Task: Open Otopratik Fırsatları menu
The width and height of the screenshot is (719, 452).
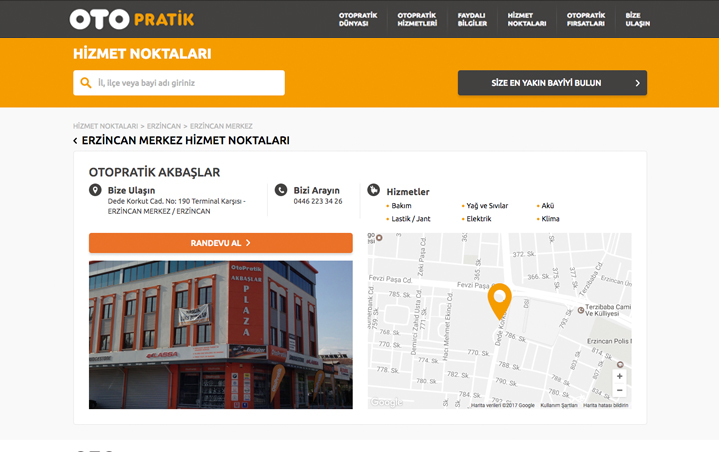Action: (586, 19)
